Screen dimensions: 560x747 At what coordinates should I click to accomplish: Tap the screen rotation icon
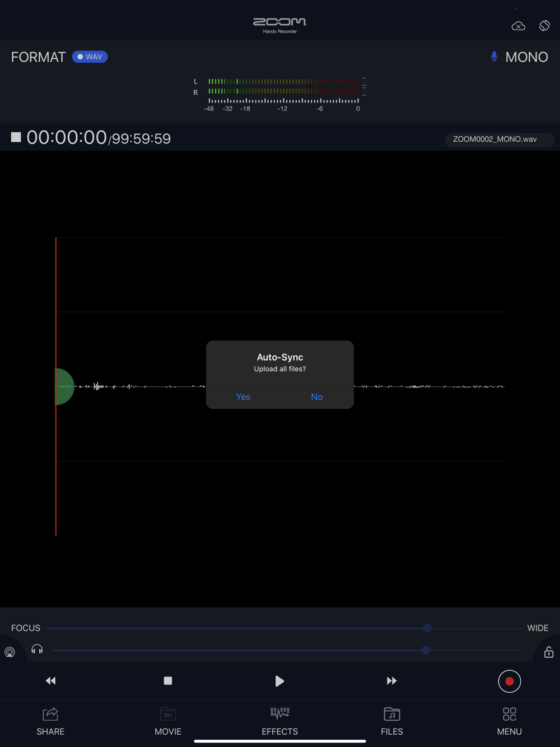(544, 25)
